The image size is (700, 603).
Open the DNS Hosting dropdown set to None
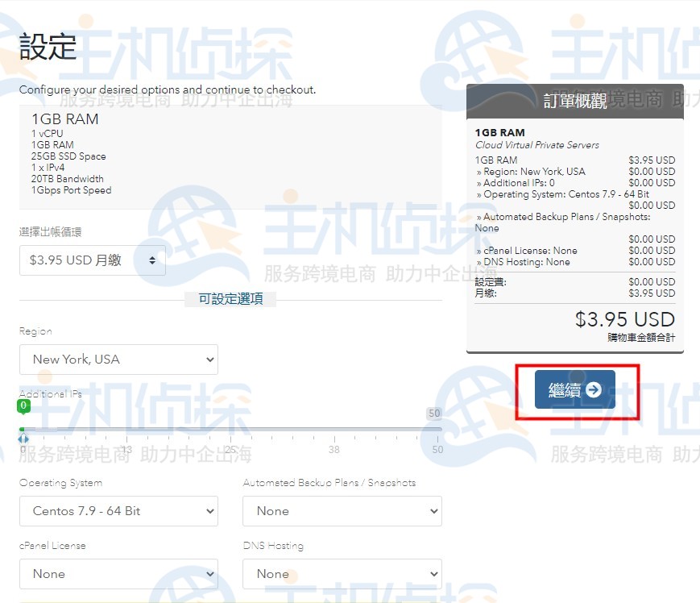(x=342, y=574)
